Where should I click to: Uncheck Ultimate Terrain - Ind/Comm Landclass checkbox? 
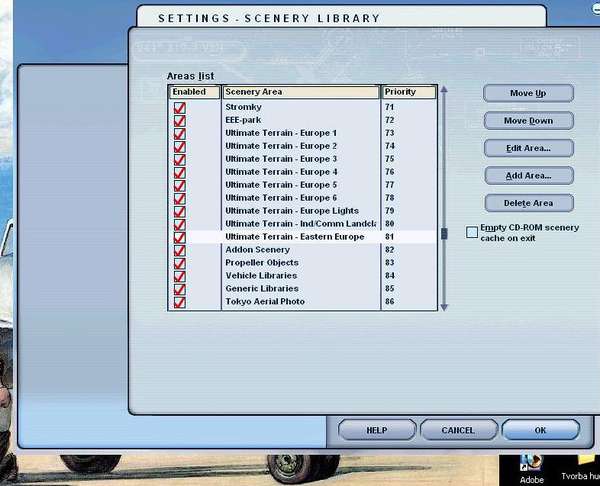pyautogui.click(x=179, y=225)
